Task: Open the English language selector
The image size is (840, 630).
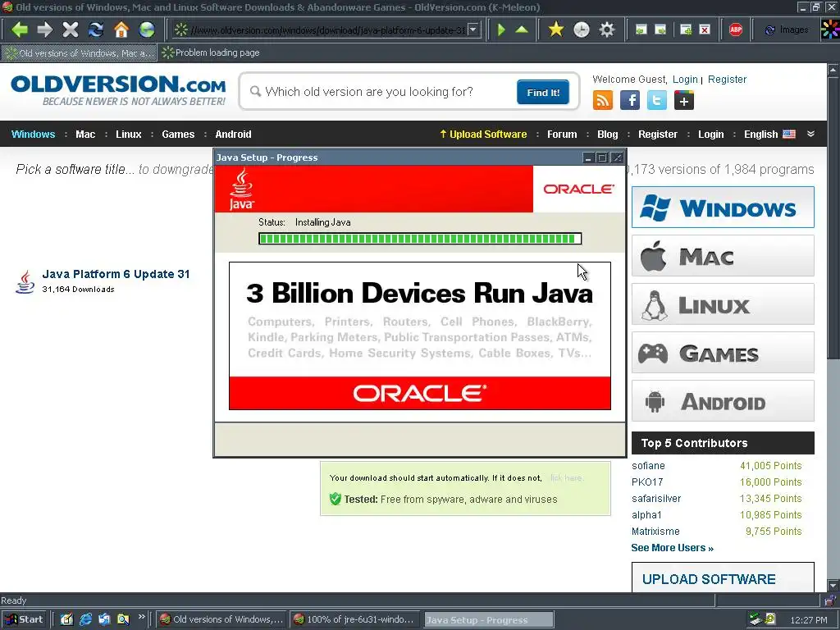Action: [x=769, y=134]
